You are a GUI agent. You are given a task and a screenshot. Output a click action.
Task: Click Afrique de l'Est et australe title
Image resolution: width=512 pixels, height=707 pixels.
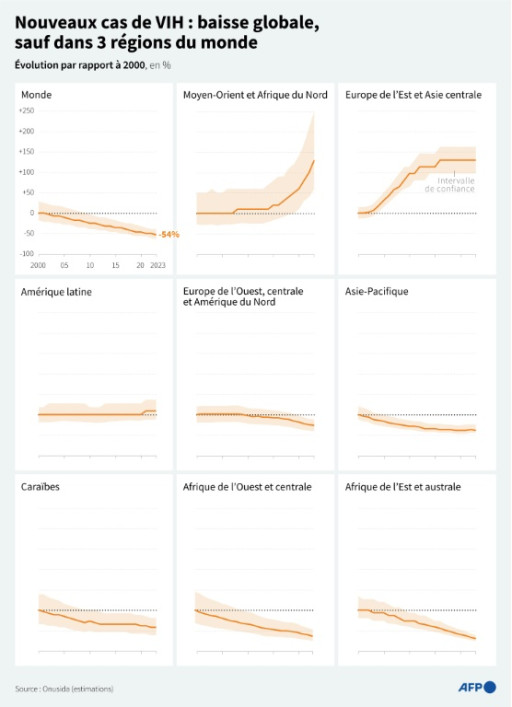(403, 487)
